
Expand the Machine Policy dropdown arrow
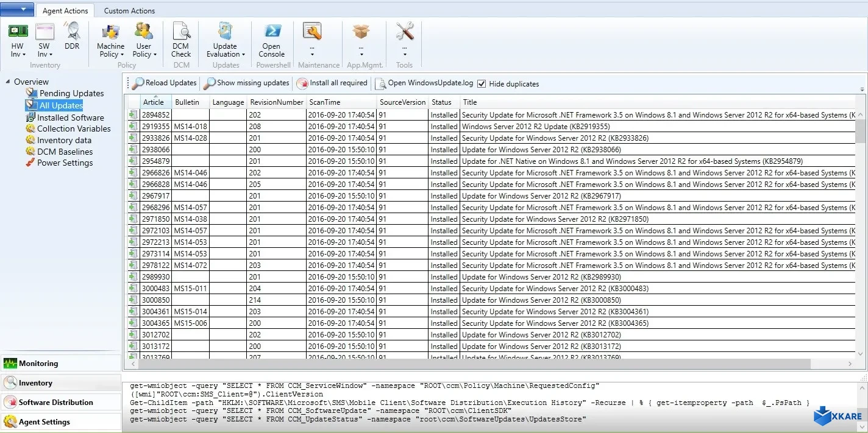pyautogui.click(x=121, y=54)
